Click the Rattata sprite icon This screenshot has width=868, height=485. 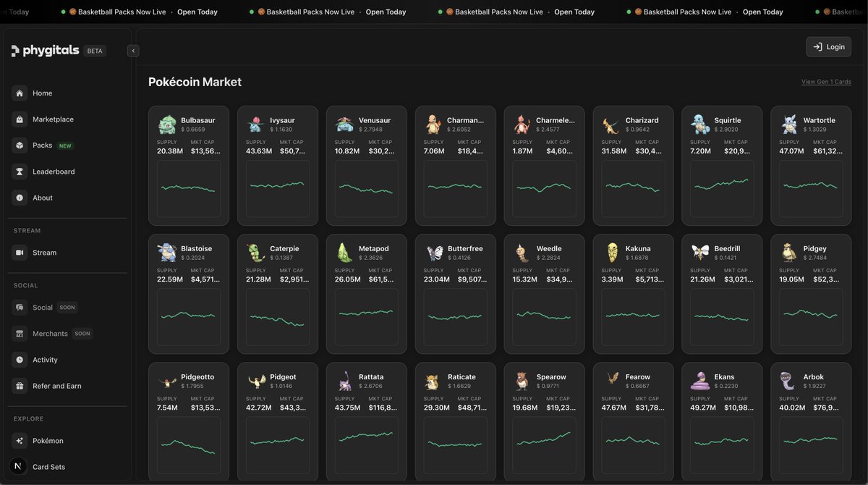(x=345, y=381)
